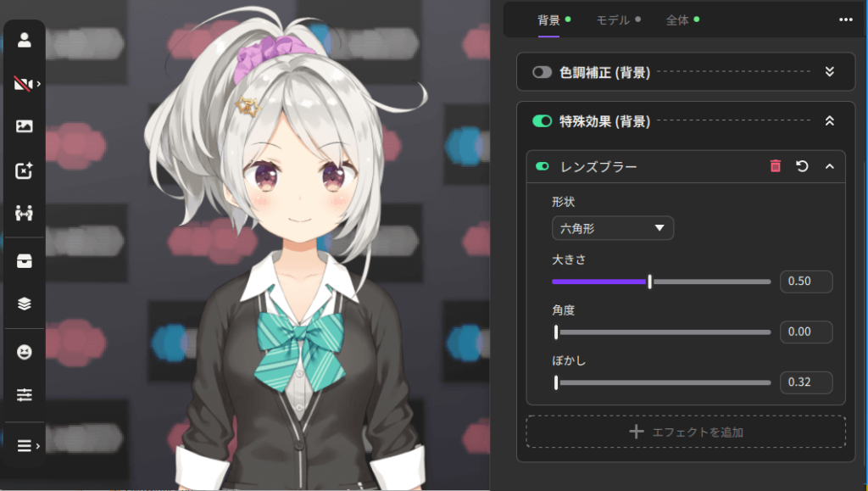Open the avatar person icon in sidebar
The height and width of the screenshot is (491, 868).
(x=24, y=39)
